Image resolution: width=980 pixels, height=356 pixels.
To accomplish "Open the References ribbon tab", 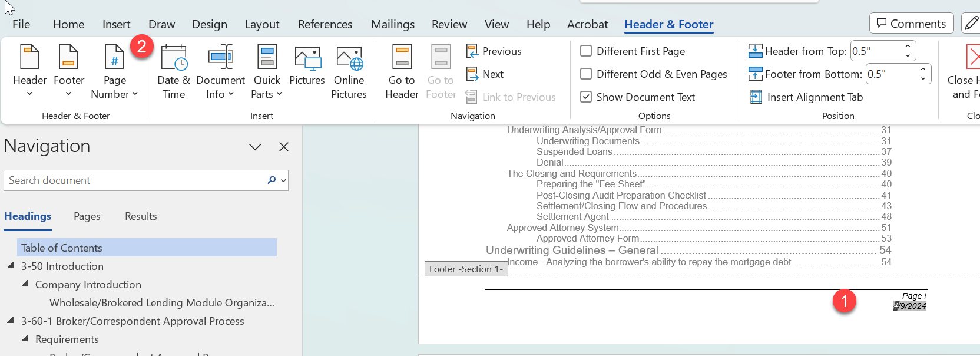I will pyautogui.click(x=325, y=24).
